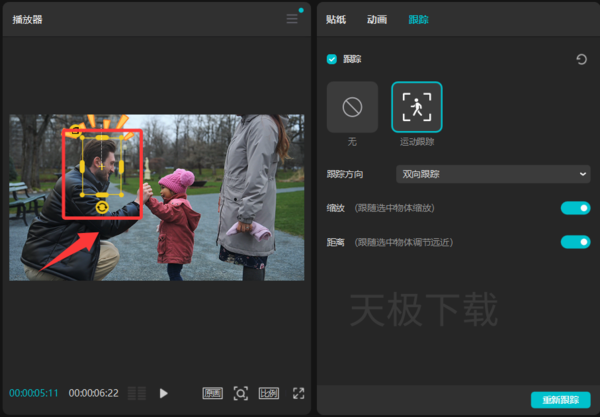Toggle the 距离 follow-distance switch

point(576,242)
